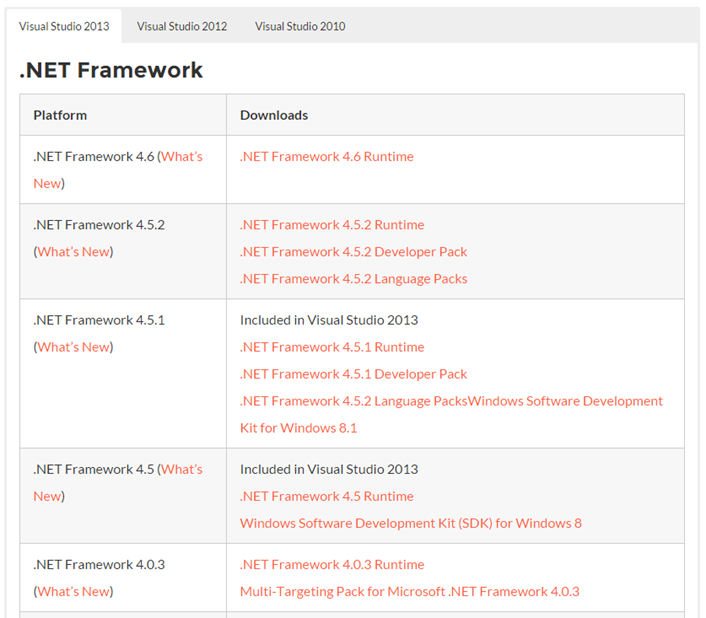Open .NET Framework 4.5.2 Developer Pack link
This screenshot has height=618, width=706.
[353, 252]
